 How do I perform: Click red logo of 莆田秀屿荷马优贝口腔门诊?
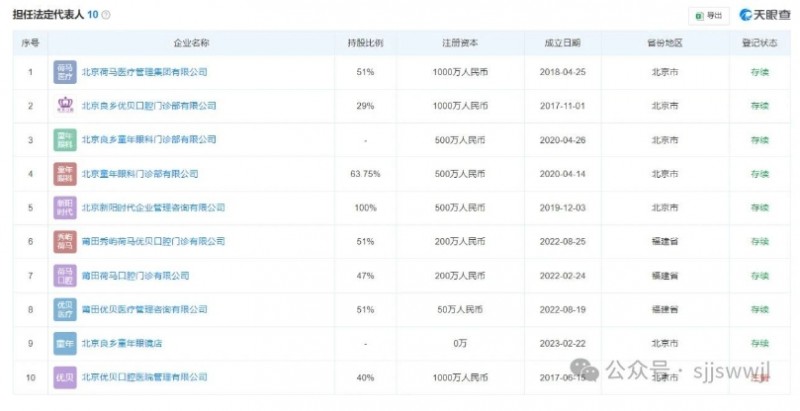(65, 241)
